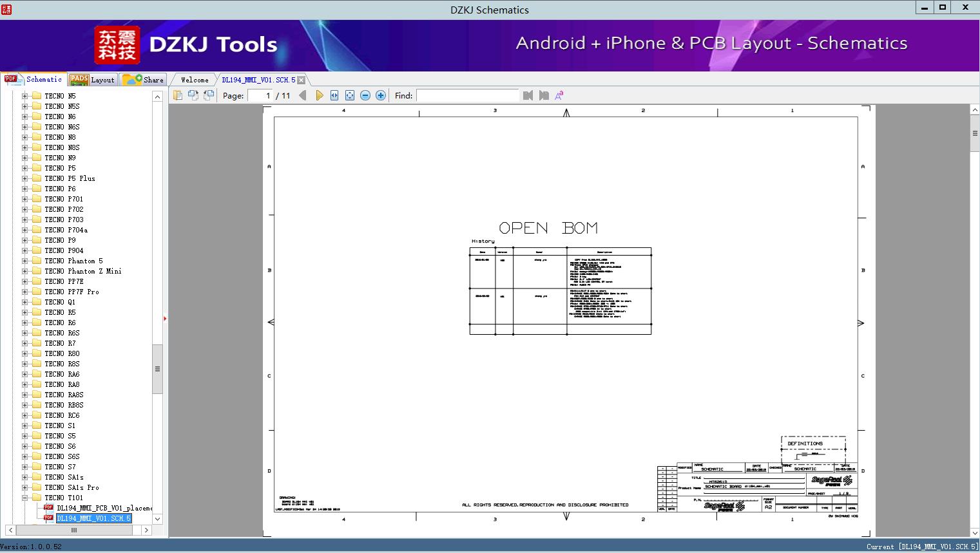Select the TECNO R7 tree item
Screen dimensions: 980x553
coord(60,343)
